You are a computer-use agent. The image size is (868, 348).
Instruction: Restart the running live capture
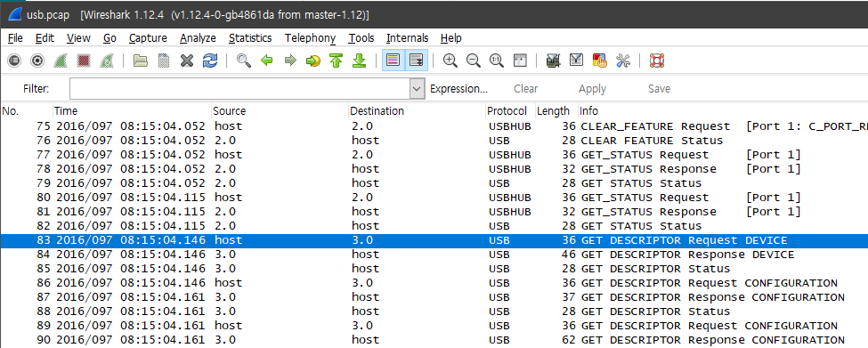click(107, 61)
